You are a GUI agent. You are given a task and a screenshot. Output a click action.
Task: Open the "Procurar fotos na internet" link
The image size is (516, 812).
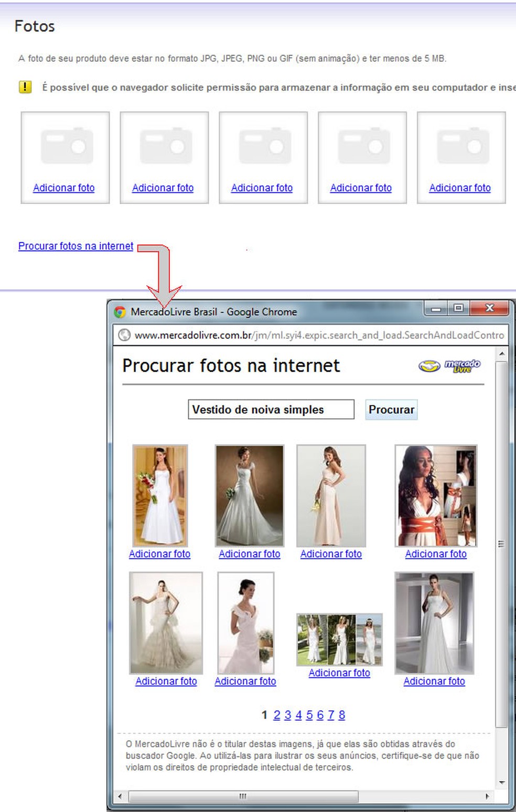point(76,245)
